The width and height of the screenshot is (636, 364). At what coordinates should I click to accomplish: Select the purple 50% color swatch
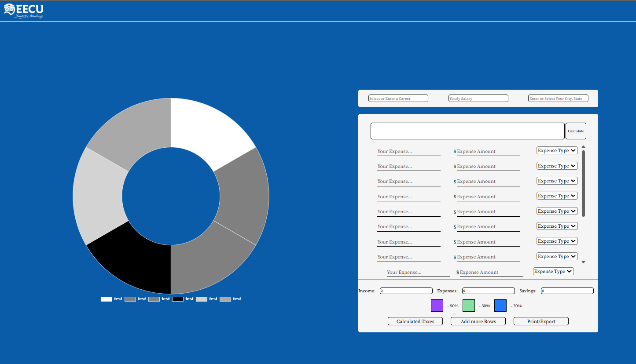pos(437,306)
